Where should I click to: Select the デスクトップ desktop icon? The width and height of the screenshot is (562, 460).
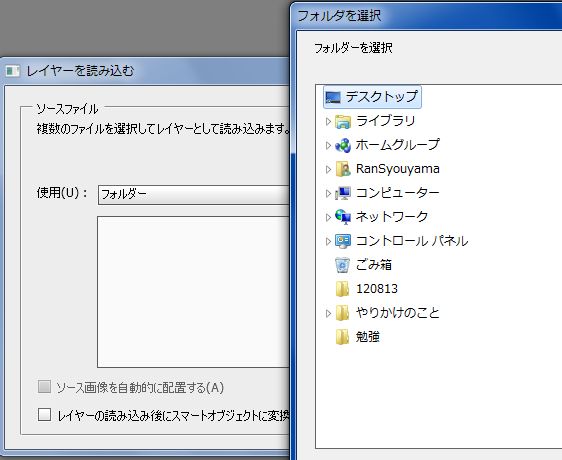(333, 97)
